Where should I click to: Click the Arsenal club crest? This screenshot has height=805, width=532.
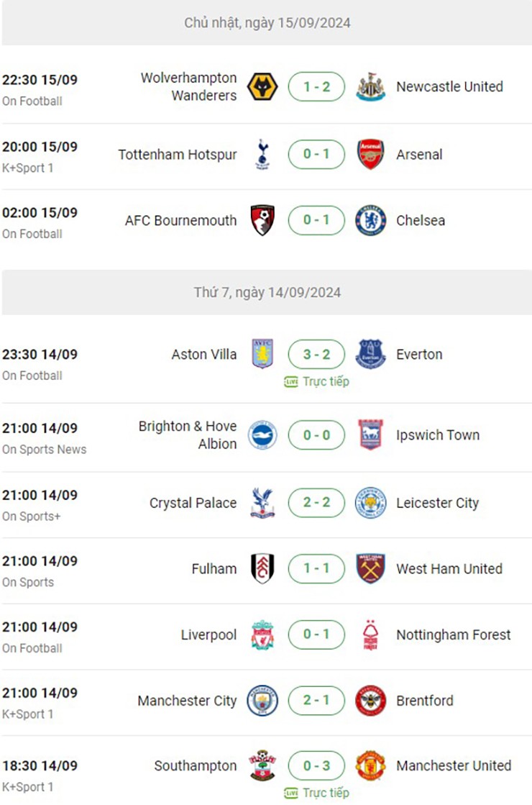coord(371,155)
